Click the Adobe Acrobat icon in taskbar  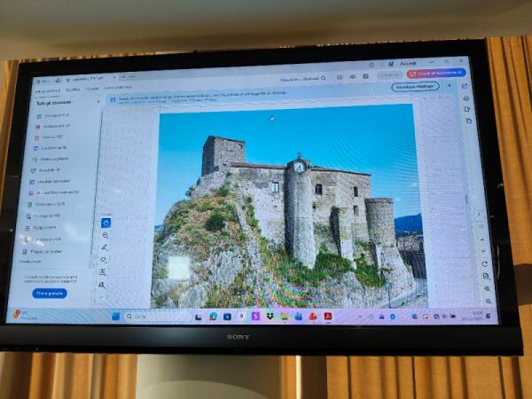click(x=326, y=317)
